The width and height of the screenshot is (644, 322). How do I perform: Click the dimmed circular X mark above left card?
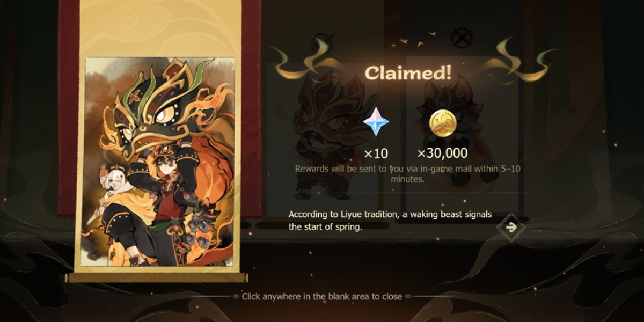click(320, 42)
